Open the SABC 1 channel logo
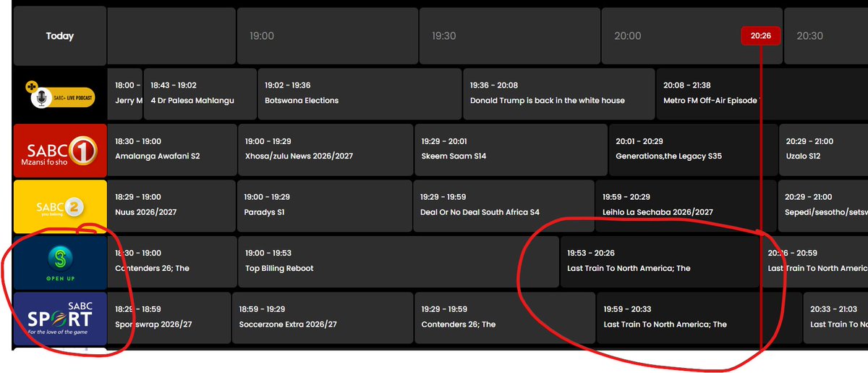The height and width of the screenshot is (373, 868). tap(60, 150)
